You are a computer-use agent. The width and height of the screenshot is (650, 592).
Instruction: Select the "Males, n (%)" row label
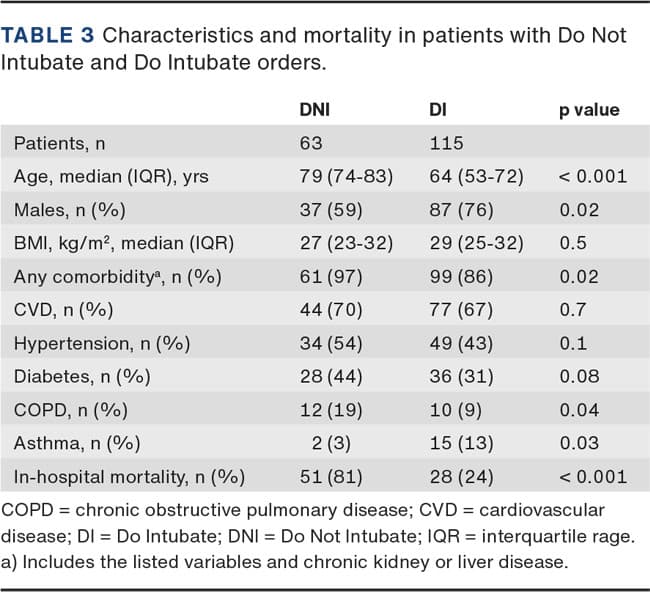tap(72, 210)
